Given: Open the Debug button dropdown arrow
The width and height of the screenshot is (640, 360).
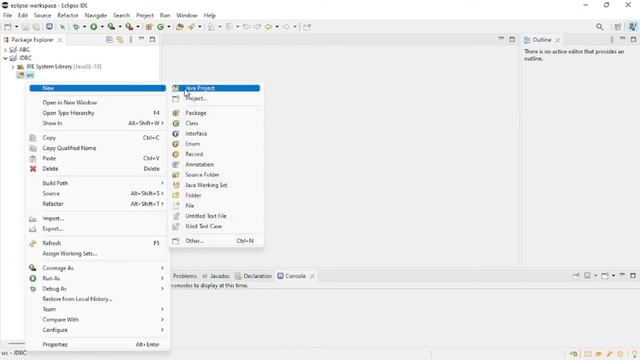Looking at the screenshot, I should coord(84,27).
